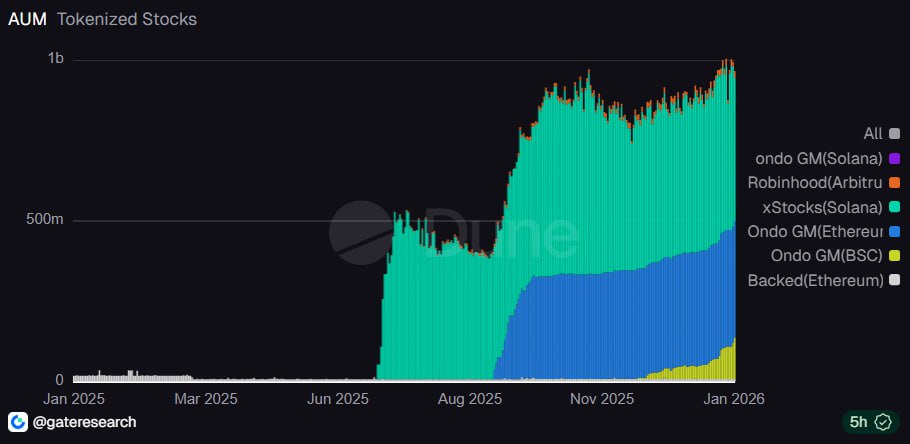This screenshot has width=910, height=444.
Task: Toggle Ondo GM(Ethereum) legend label
Action: [x=815, y=232]
